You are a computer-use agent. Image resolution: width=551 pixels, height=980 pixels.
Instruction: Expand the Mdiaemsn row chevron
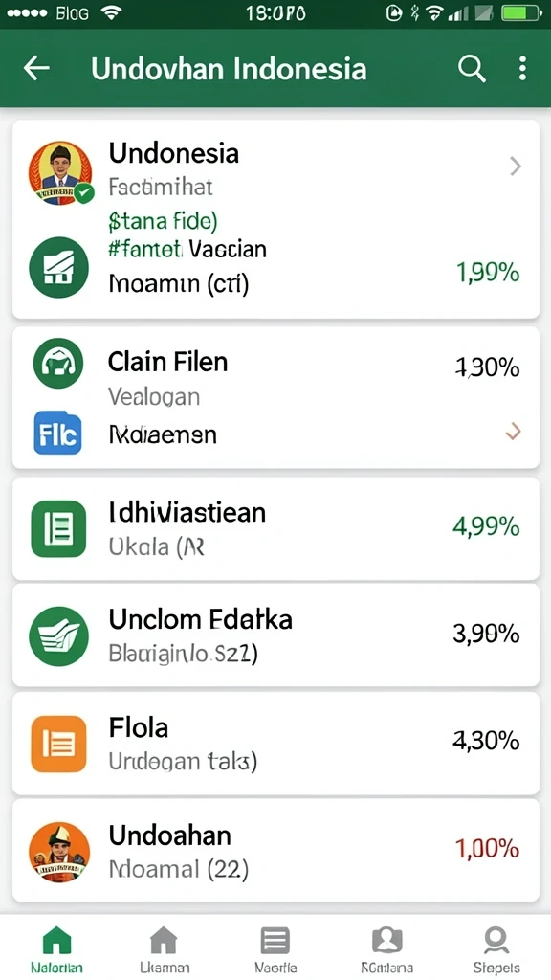[x=513, y=432]
